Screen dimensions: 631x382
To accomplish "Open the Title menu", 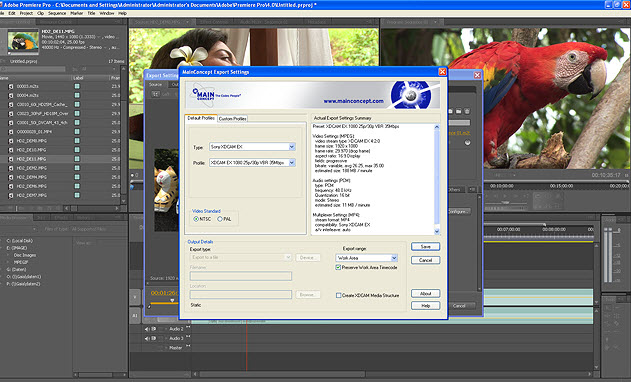I will [x=91, y=13].
